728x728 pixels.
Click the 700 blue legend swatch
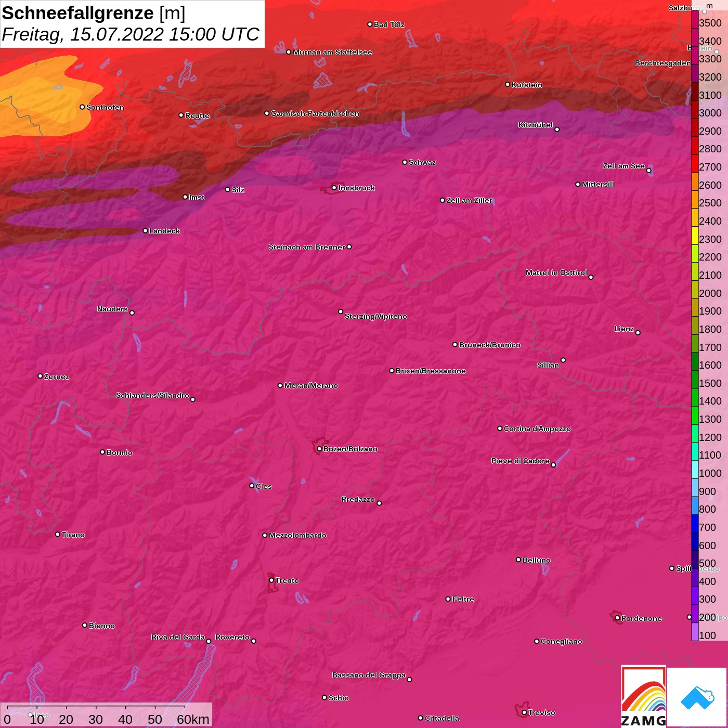coord(695,524)
